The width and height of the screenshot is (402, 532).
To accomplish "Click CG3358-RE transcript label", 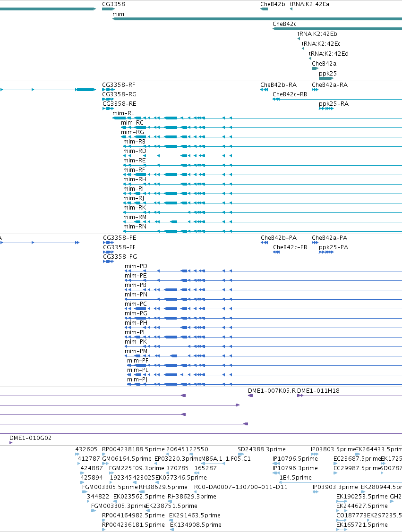I will point(119,104).
